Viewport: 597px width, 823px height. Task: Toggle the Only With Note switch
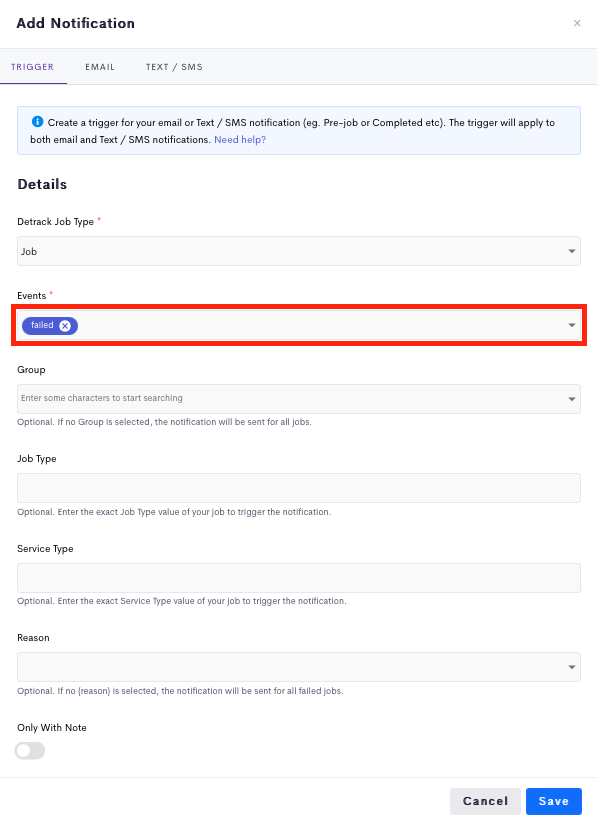30,751
